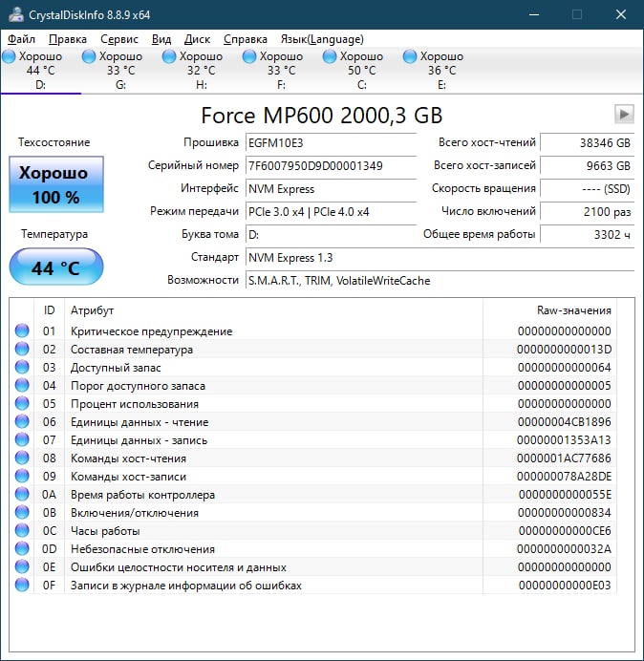Open the Вид menu

161,39
